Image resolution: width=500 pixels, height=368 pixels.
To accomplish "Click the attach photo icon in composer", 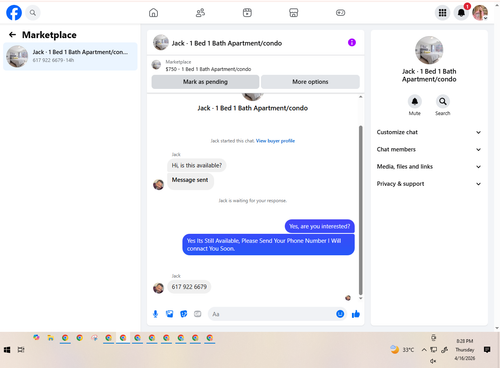I will click(170, 314).
